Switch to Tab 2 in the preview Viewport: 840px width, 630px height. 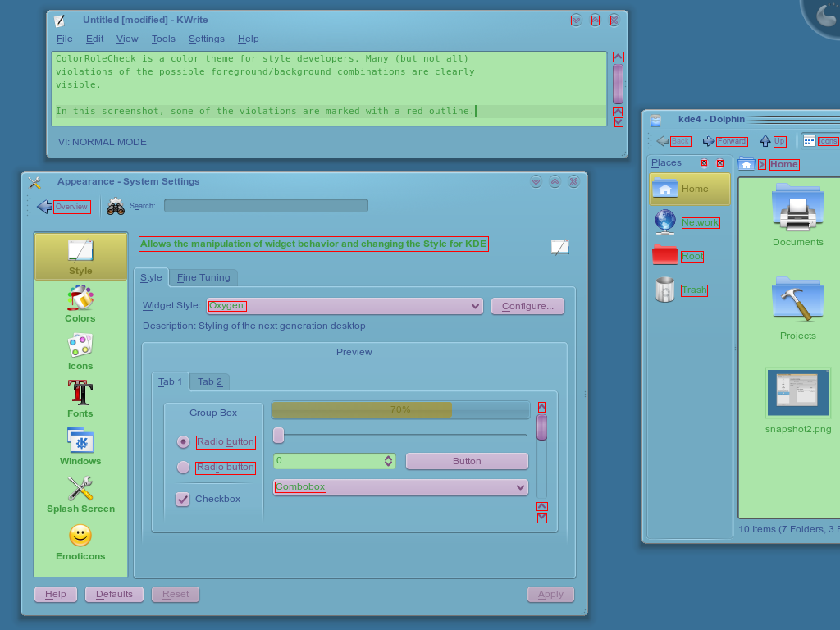tap(209, 382)
